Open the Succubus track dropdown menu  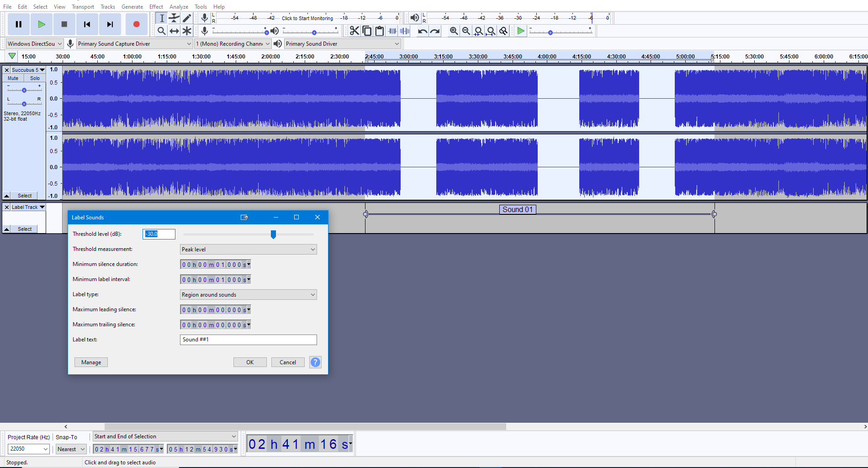[28, 70]
